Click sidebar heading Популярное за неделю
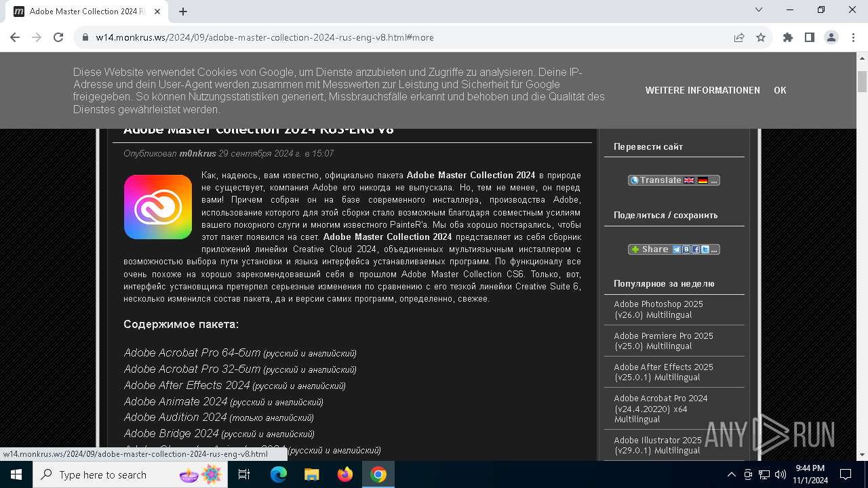This screenshot has width=868, height=488. (664, 283)
